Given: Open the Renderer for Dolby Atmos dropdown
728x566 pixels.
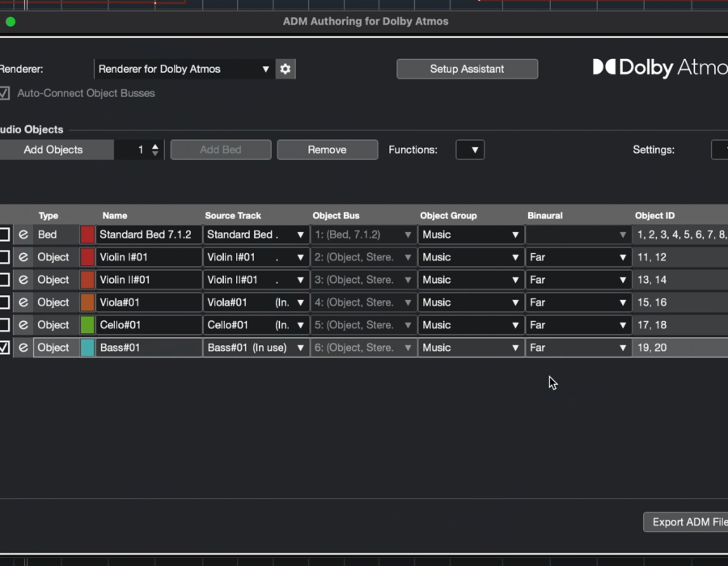Looking at the screenshot, I should point(184,69).
